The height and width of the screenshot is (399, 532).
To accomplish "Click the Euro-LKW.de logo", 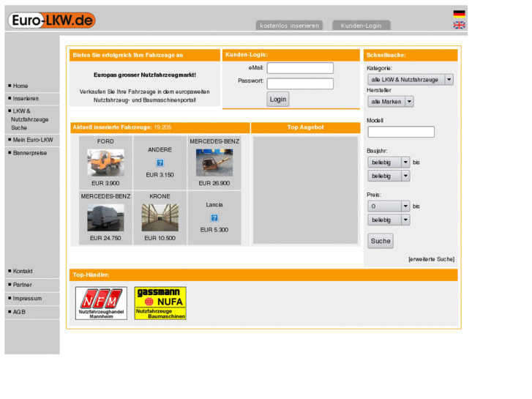I will pyautogui.click(x=51, y=20).
